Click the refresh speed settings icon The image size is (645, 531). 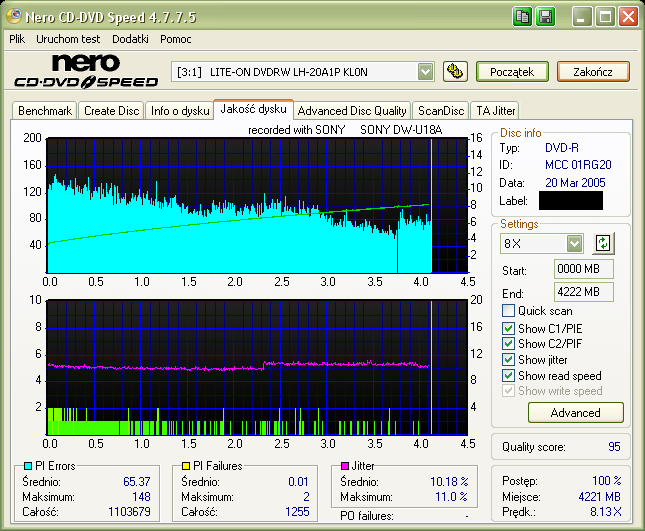coord(603,243)
